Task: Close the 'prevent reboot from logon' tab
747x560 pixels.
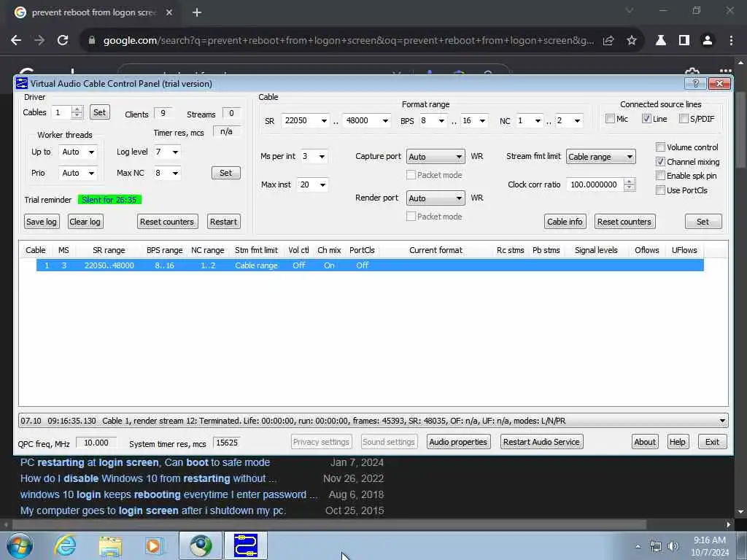Action: tap(169, 12)
